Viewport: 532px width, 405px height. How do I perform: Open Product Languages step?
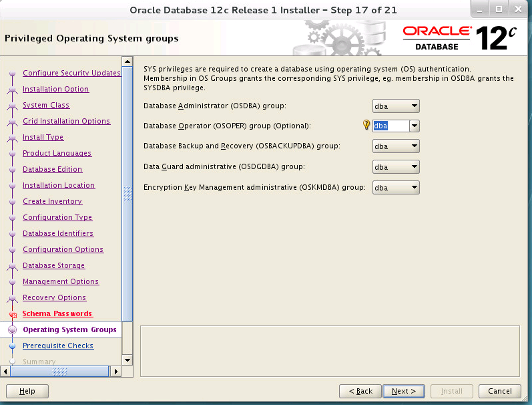57,153
